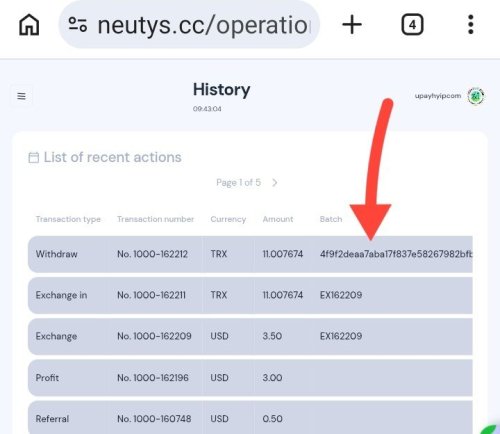Click the Page 1 of 5 indicator
This screenshot has width=500, height=434.
click(x=238, y=183)
